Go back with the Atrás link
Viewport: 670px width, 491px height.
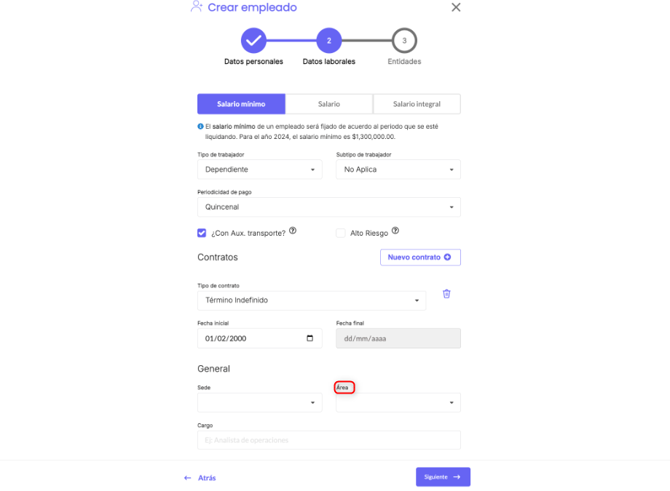point(200,478)
